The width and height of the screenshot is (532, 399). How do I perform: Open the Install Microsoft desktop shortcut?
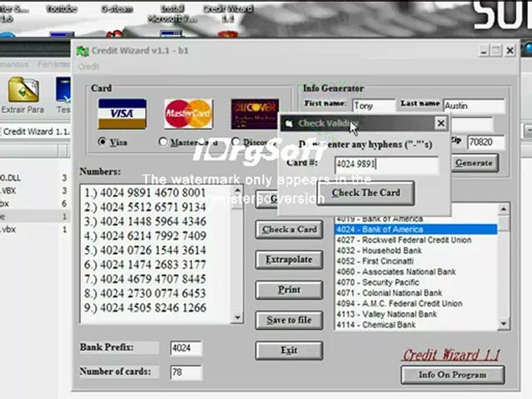coord(172,13)
